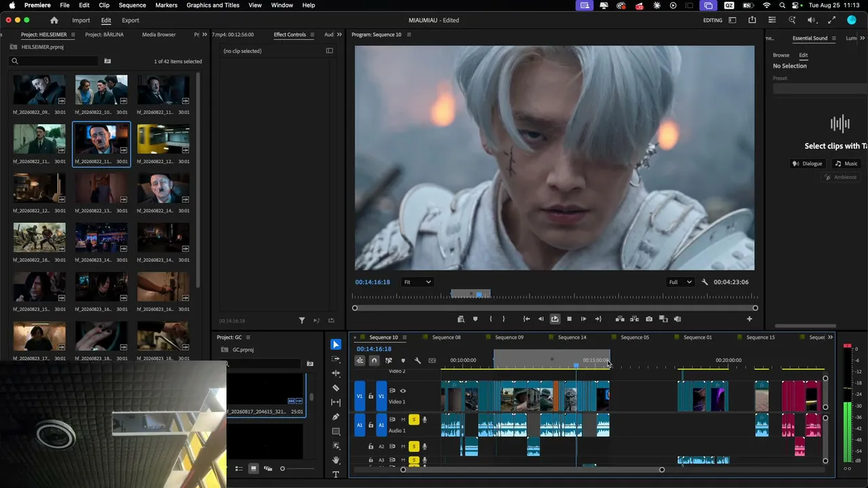This screenshot has width=868, height=488.
Task: Open Program: Sequence 10 panel menu
Action: [408, 35]
